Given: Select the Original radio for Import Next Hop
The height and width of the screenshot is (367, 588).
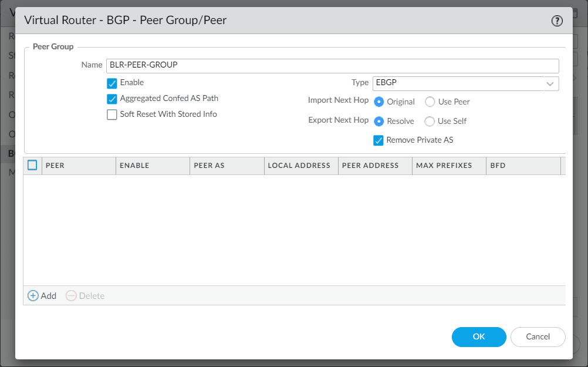Looking at the screenshot, I should coord(379,101).
